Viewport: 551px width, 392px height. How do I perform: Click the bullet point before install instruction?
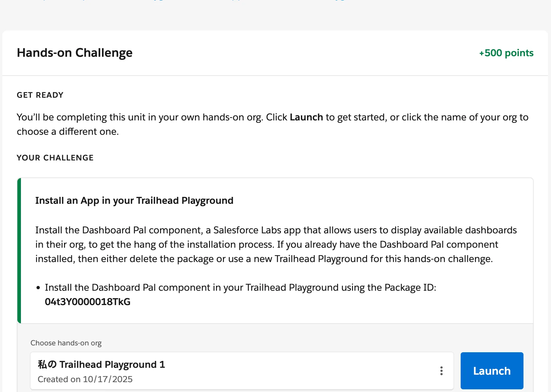(38, 288)
